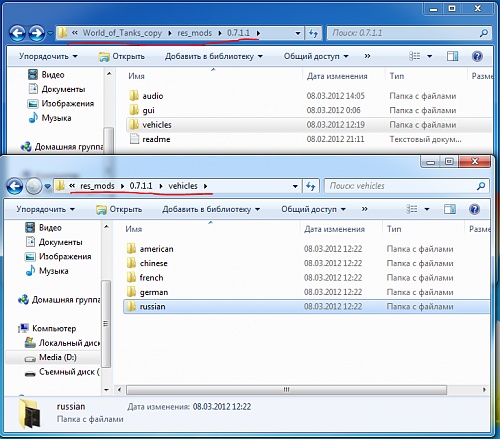Open Компьютер in vehicles window sidebar

(x=47, y=329)
